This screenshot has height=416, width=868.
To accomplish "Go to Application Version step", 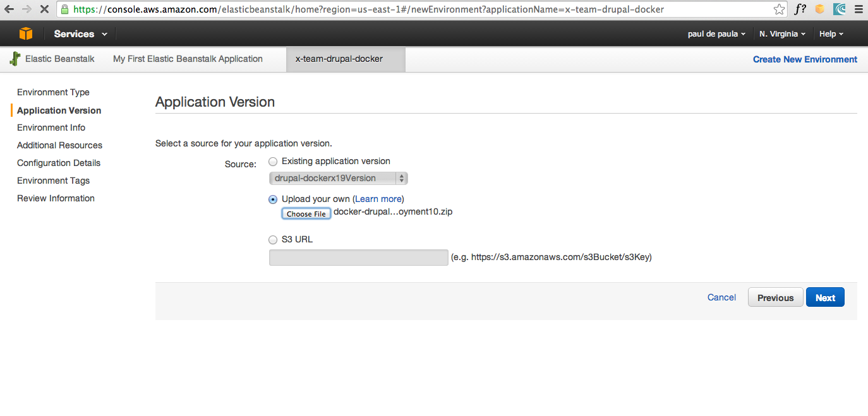I will click(59, 110).
